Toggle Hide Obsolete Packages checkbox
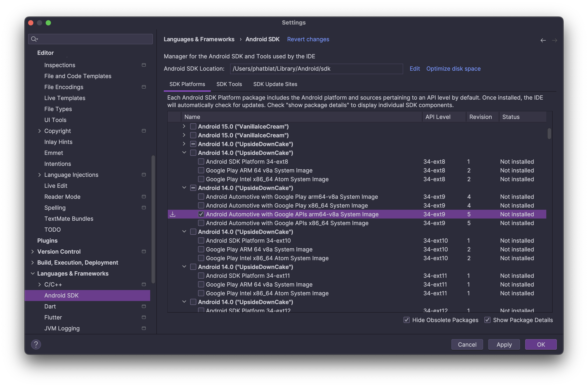Viewport: 588px width, 387px height. pyautogui.click(x=406, y=320)
